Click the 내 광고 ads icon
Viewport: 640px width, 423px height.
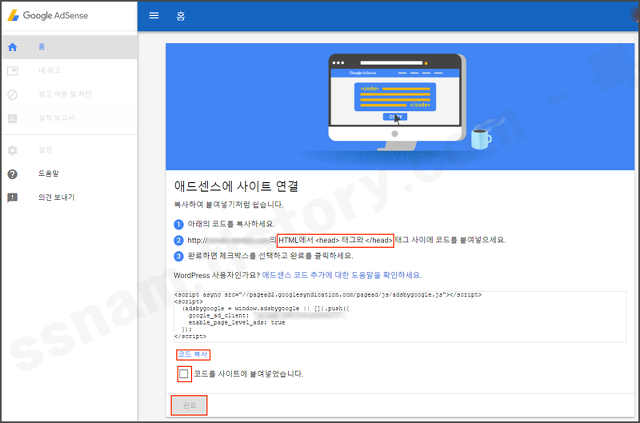[x=13, y=71]
